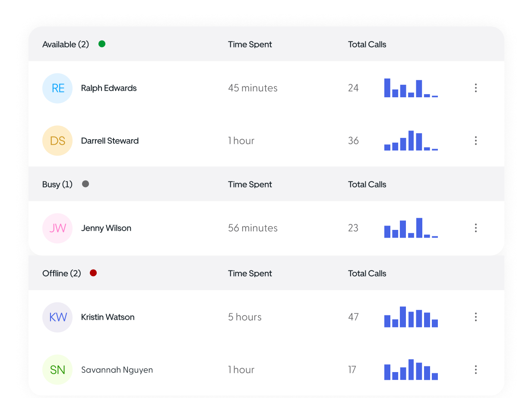Click the RE avatar for Ralph Edwards

coord(57,88)
